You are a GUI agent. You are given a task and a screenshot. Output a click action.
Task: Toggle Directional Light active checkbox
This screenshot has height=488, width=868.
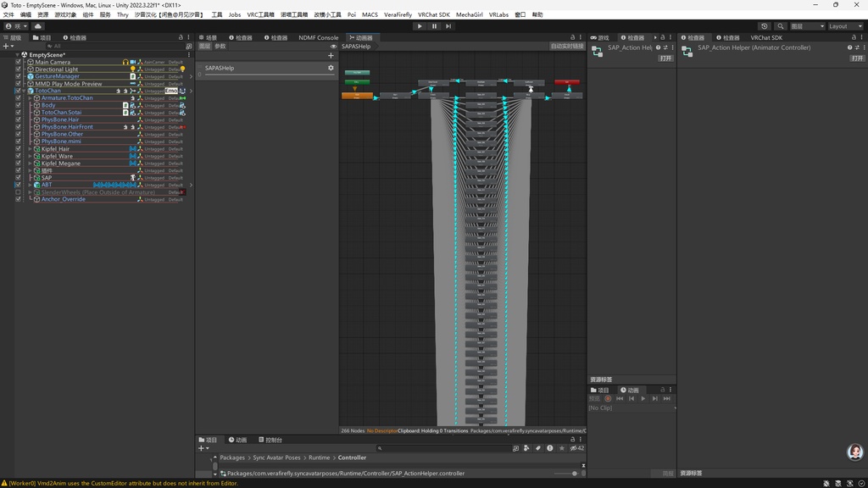(x=19, y=69)
